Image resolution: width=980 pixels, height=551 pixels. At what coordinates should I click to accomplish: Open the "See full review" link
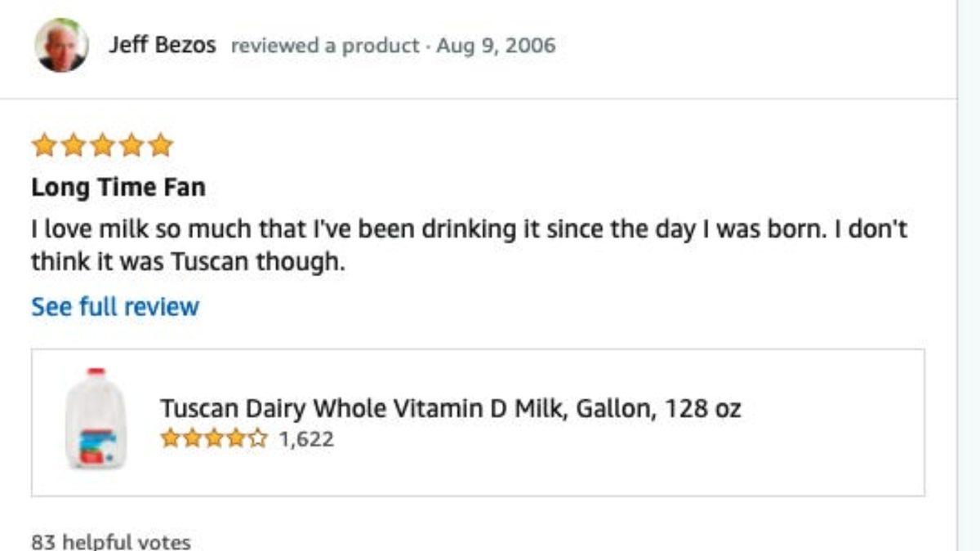[115, 307]
